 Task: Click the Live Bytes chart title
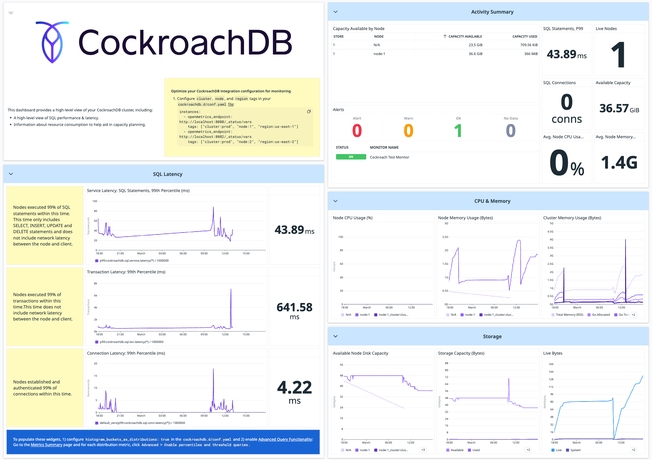point(553,353)
